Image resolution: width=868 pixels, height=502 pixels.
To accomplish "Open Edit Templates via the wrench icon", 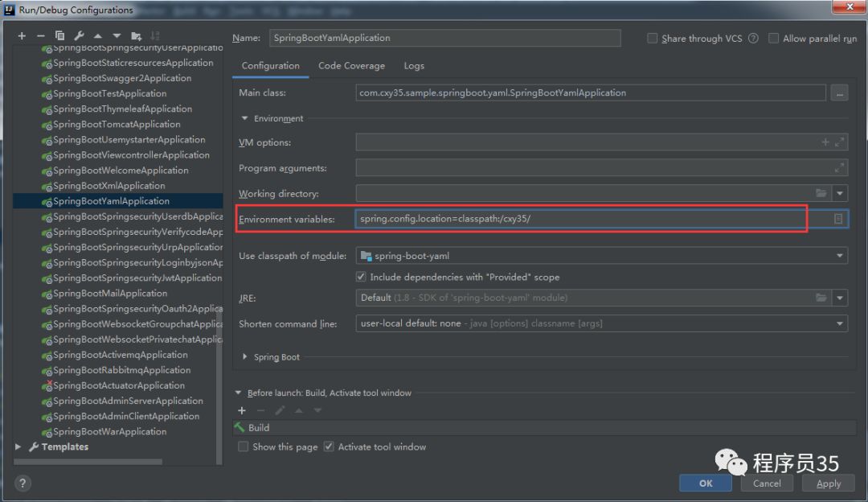I will [80, 35].
